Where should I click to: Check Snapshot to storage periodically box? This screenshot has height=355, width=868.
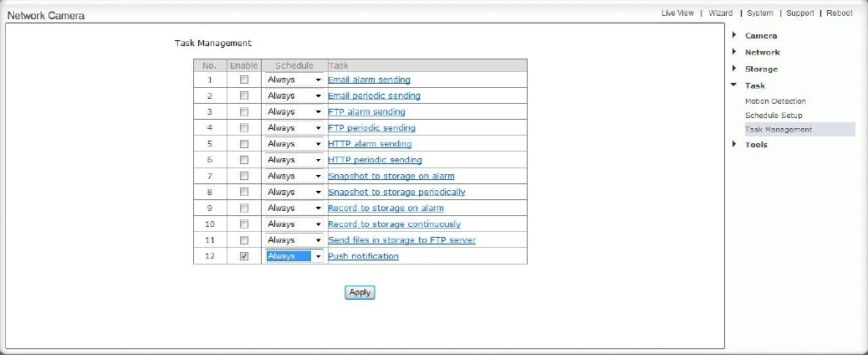pyautogui.click(x=244, y=192)
